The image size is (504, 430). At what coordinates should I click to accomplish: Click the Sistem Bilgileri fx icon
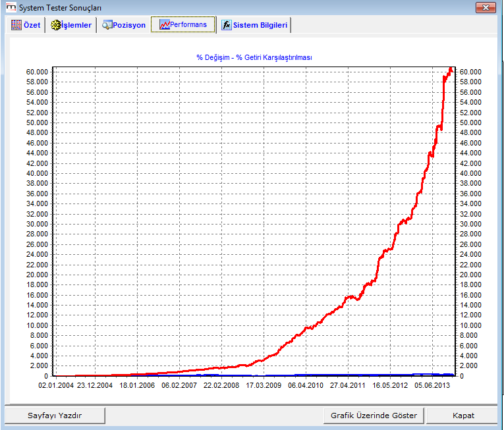coord(227,25)
